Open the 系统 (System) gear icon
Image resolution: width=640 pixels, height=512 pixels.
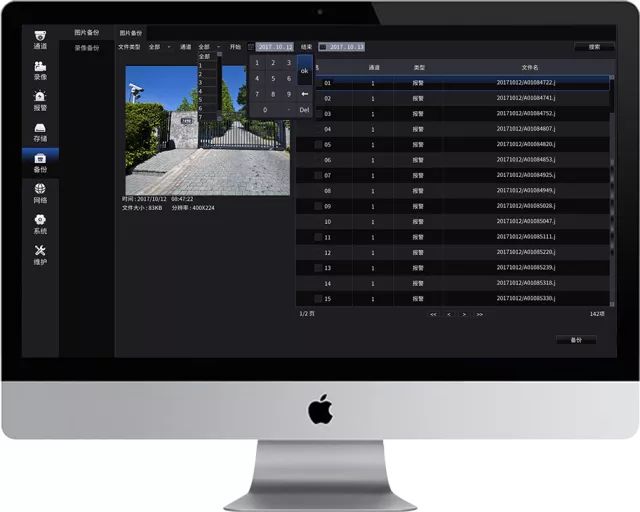coord(40,221)
